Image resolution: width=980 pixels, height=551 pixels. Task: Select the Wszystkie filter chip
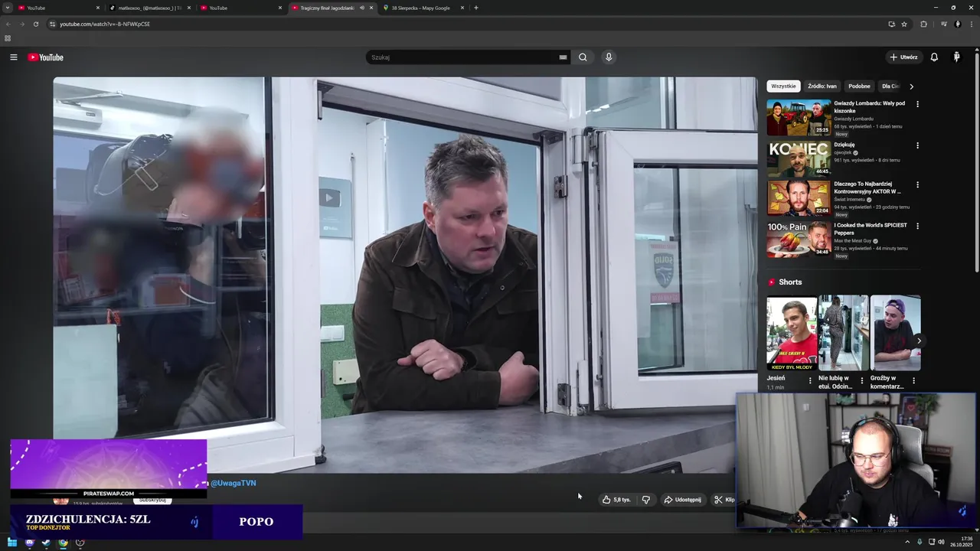click(x=783, y=86)
